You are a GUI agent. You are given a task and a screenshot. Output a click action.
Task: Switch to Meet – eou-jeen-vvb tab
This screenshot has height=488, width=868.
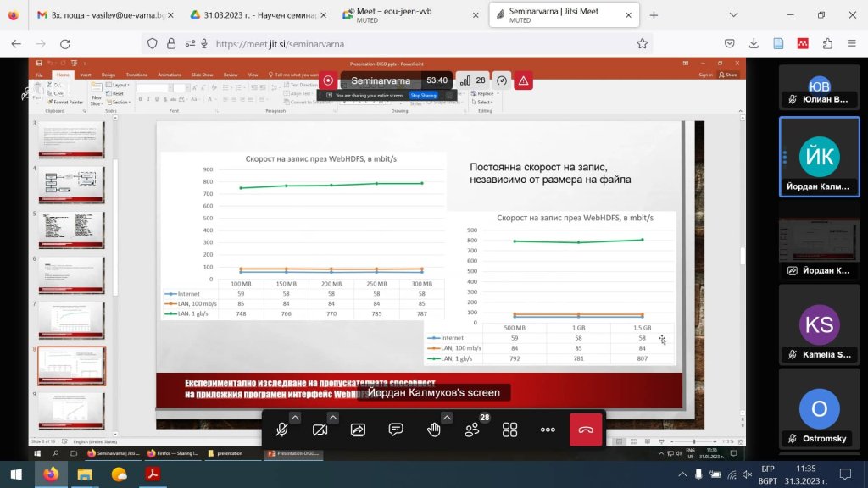409,15
